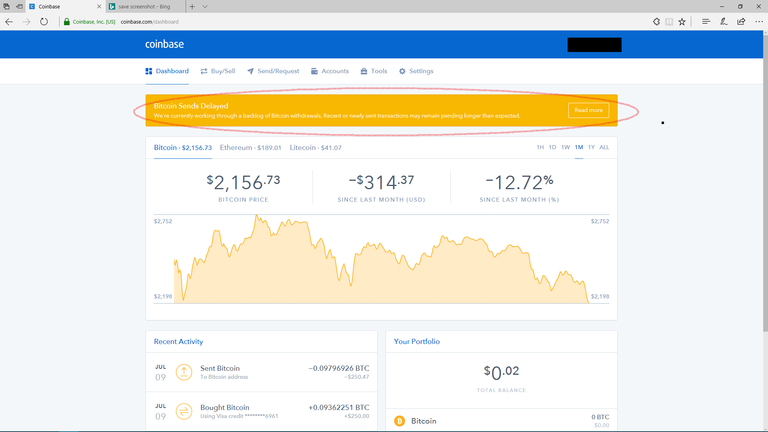Open browser More options ellipsis
Image resolution: width=768 pixels, height=432 pixels.
759,22
